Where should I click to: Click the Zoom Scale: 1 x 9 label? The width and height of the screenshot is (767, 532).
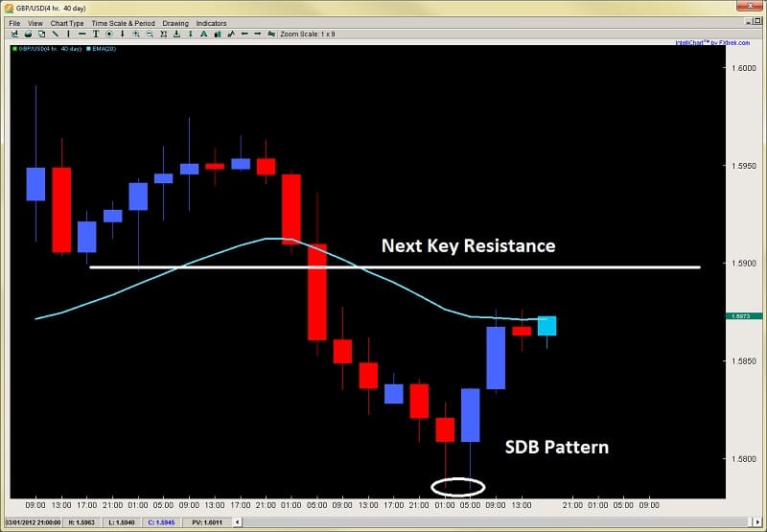[x=307, y=35]
